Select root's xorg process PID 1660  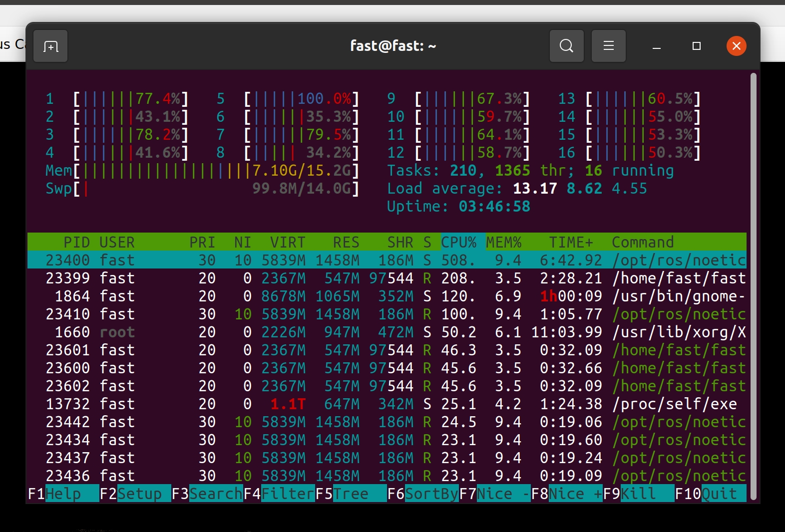(387, 332)
